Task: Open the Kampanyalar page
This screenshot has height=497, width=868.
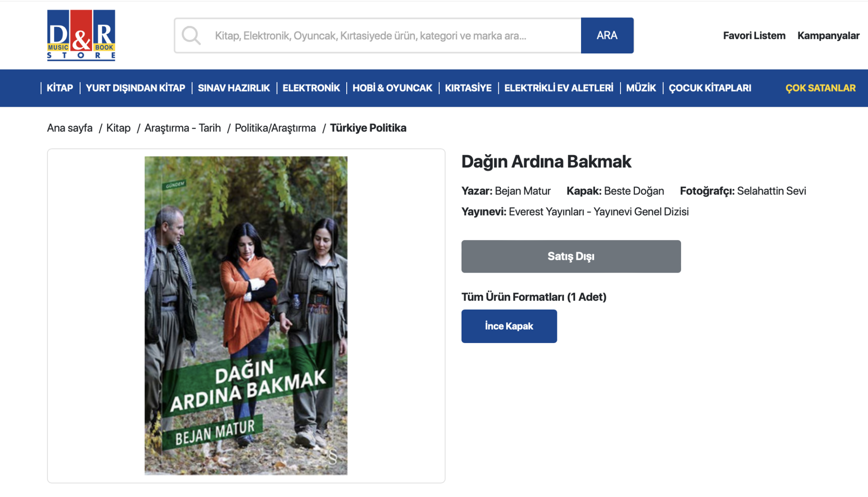Action: click(828, 36)
